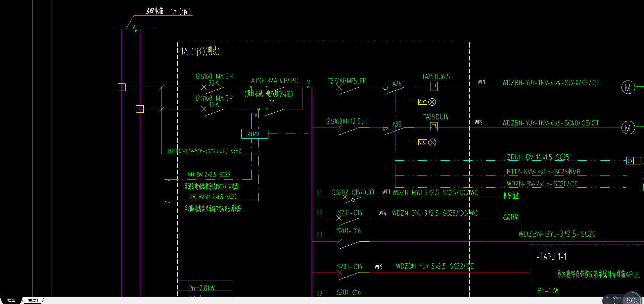Viewport: 644px width, 304px height.
Task: Select the motor M symbol on WP1
Action: click(x=628, y=87)
